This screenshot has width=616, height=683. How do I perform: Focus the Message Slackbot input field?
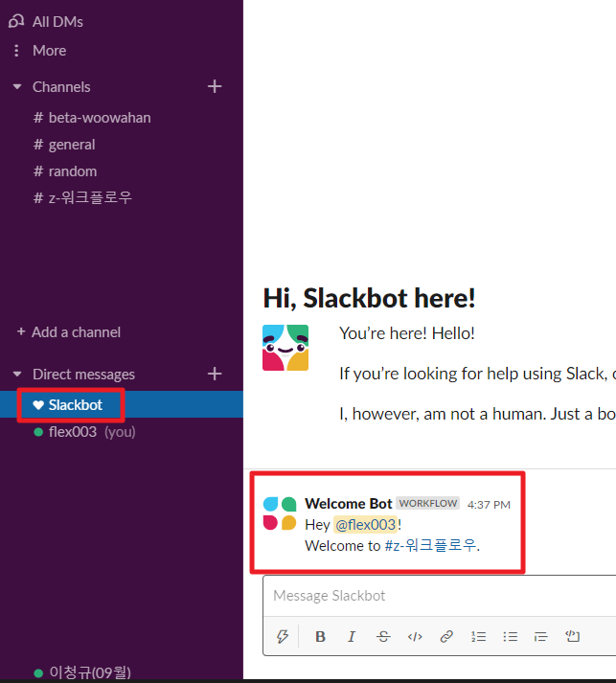(440, 596)
